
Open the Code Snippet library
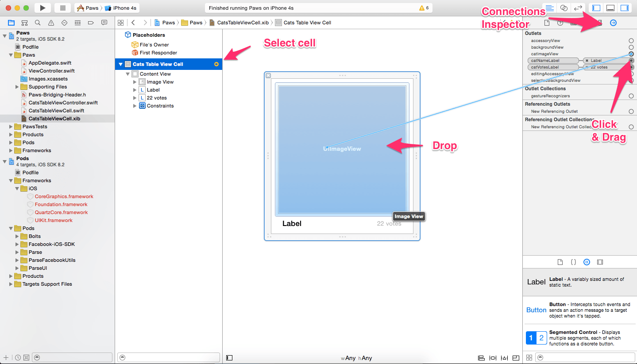point(573,262)
